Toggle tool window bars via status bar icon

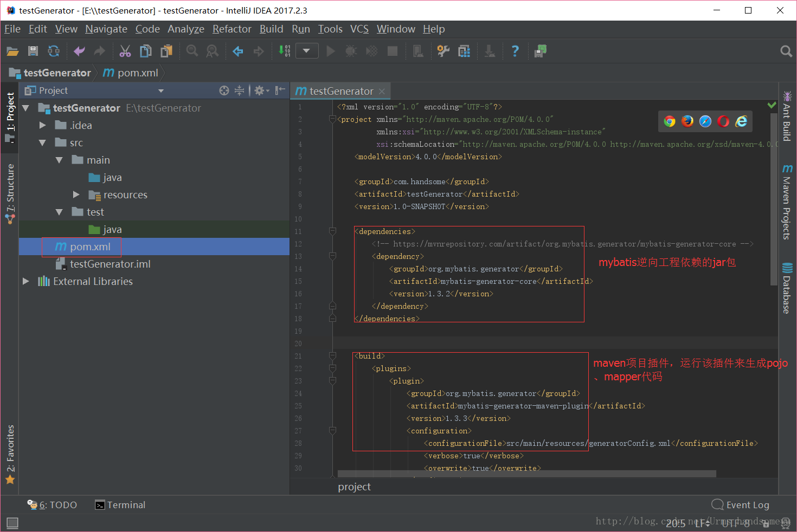(x=12, y=523)
